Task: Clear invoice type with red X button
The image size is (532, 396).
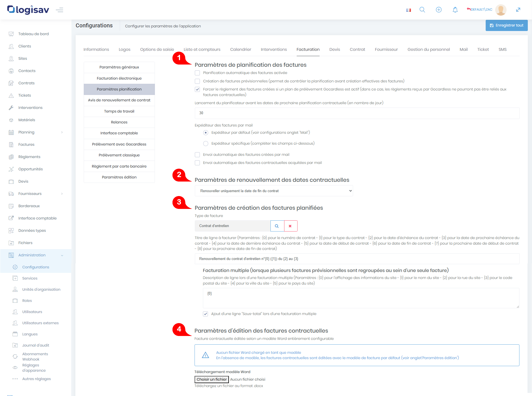Action: (290, 226)
